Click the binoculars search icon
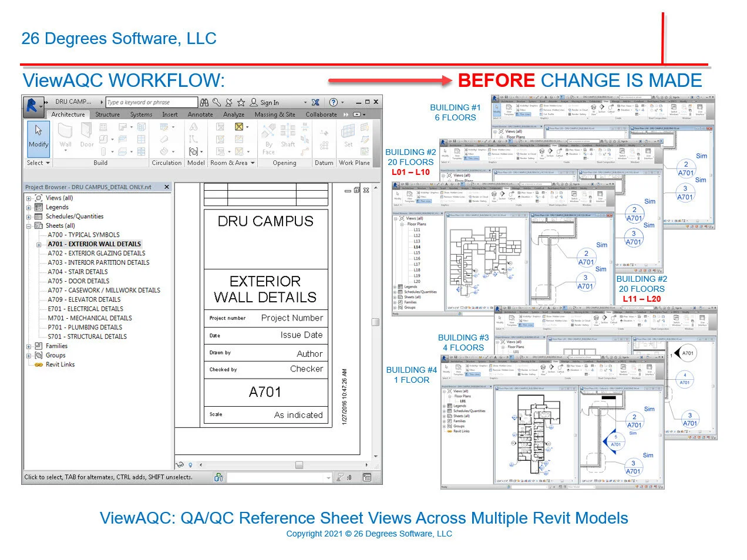Image resolution: width=747 pixels, height=560 pixels. (204, 102)
